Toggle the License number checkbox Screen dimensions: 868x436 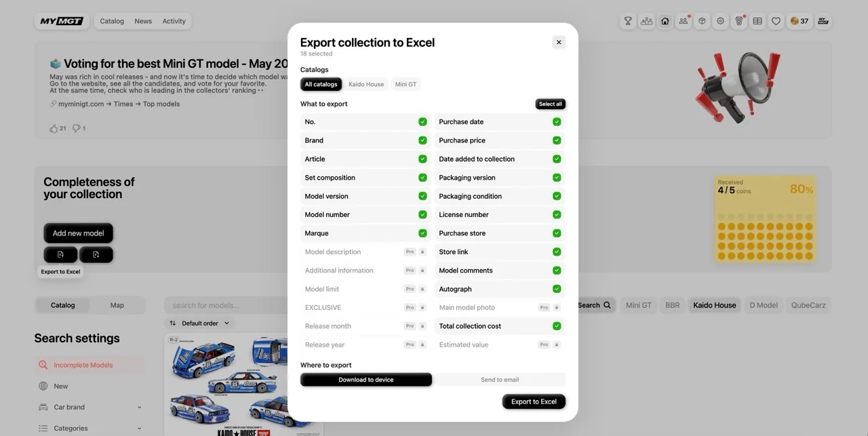click(557, 214)
